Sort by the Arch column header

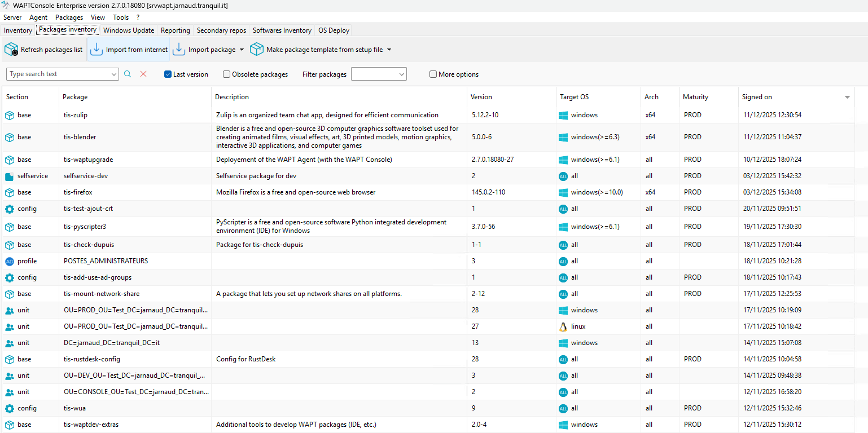(660, 97)
